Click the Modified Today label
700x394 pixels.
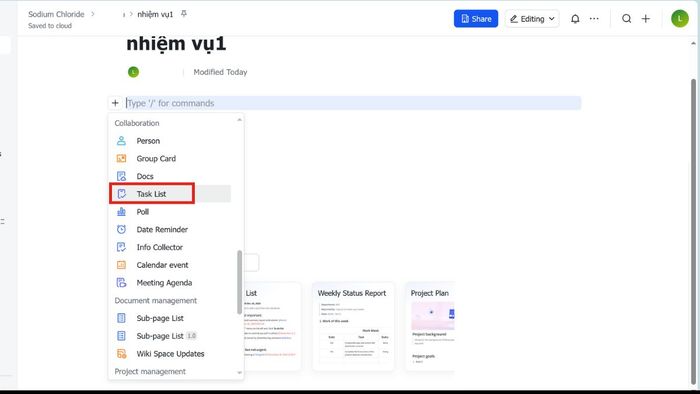coord(220,72)
